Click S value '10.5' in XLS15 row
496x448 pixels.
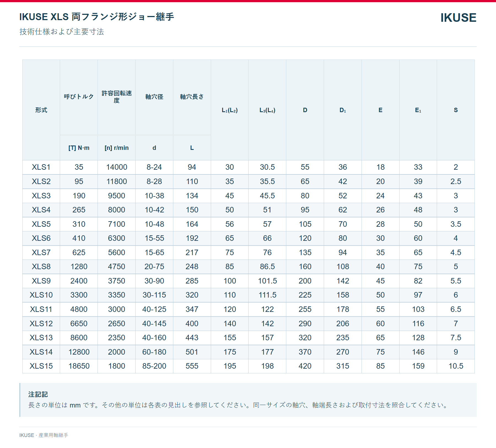456,366
